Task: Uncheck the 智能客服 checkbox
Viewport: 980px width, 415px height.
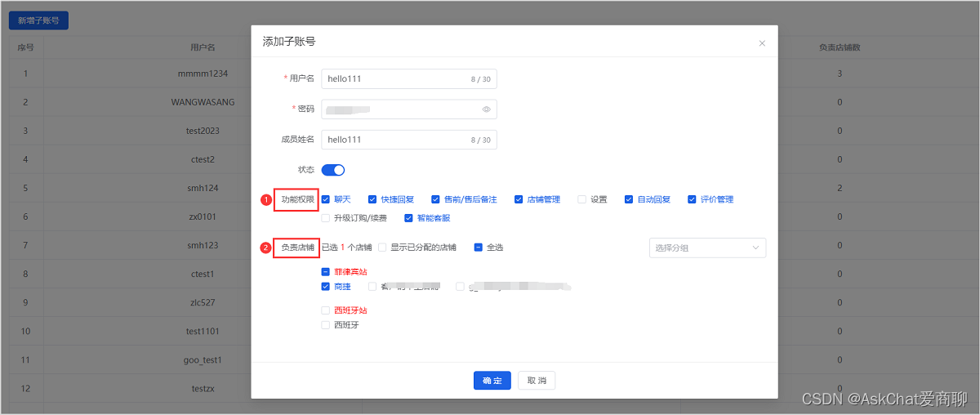Action: click(408, 218)
